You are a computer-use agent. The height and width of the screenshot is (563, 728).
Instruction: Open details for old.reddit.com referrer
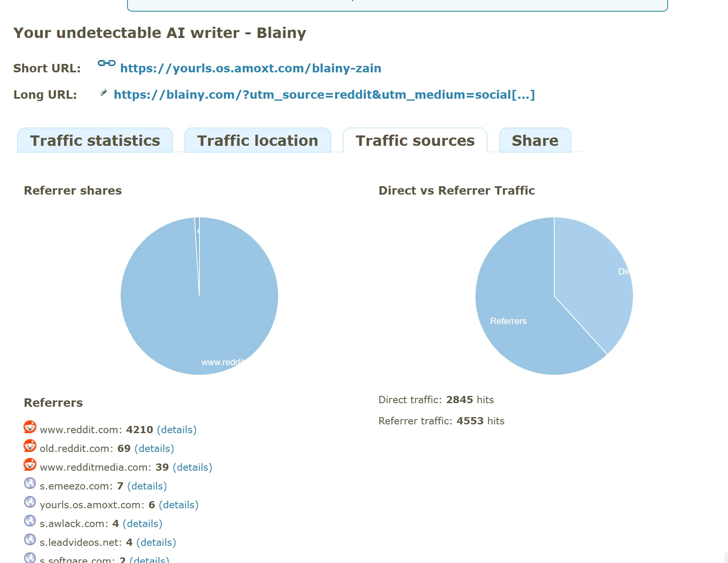tap(154, 448)
